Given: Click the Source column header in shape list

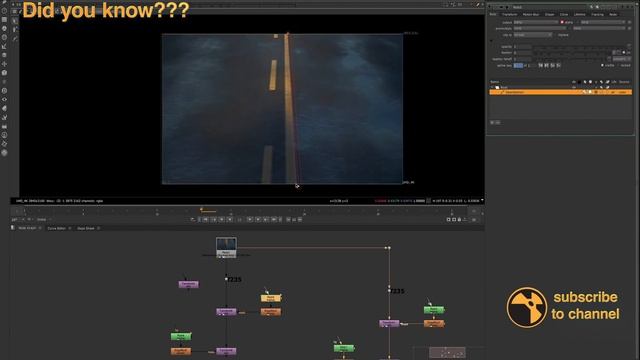Looking at the screenshot, I should pos(624,82).
